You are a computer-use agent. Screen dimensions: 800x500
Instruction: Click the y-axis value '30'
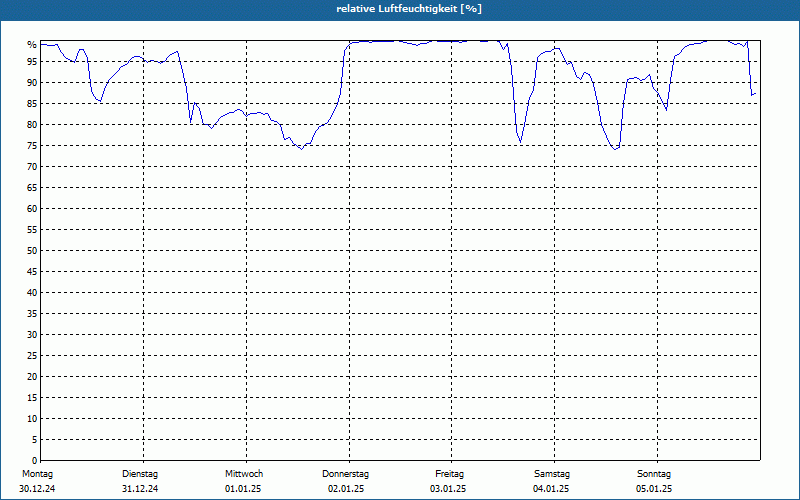pyautogui.click(x=32, y=335)
